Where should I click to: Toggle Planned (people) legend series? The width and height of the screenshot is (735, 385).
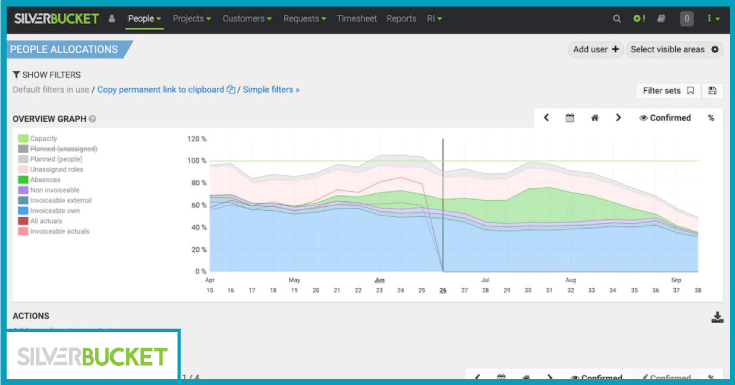pyautogui.click(x=50, y=159)
